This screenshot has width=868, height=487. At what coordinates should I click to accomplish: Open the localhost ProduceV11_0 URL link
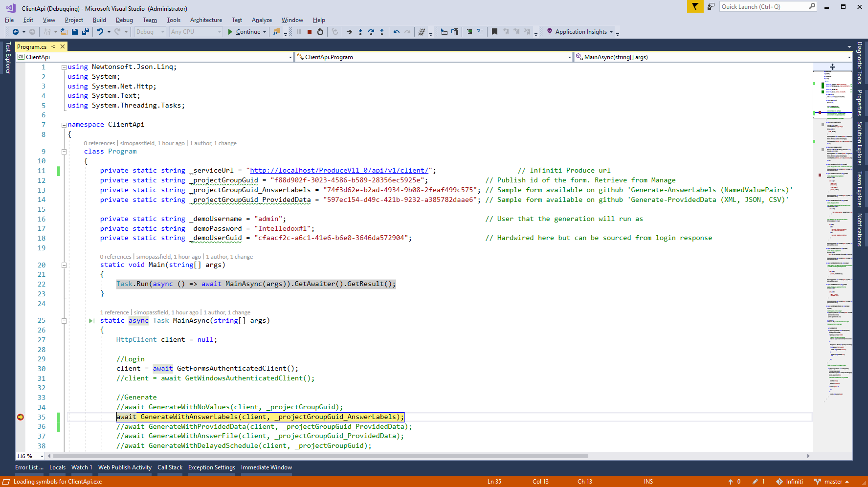(x=339, y=171)
